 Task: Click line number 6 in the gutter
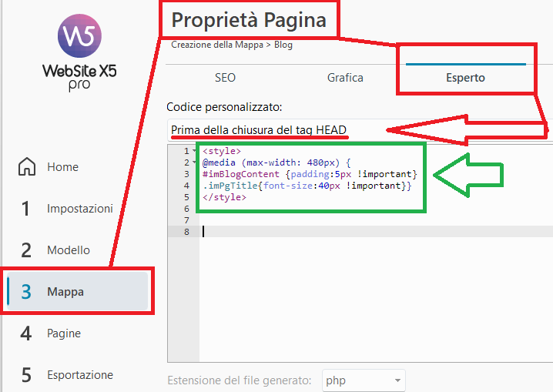(x=186, y=209)
